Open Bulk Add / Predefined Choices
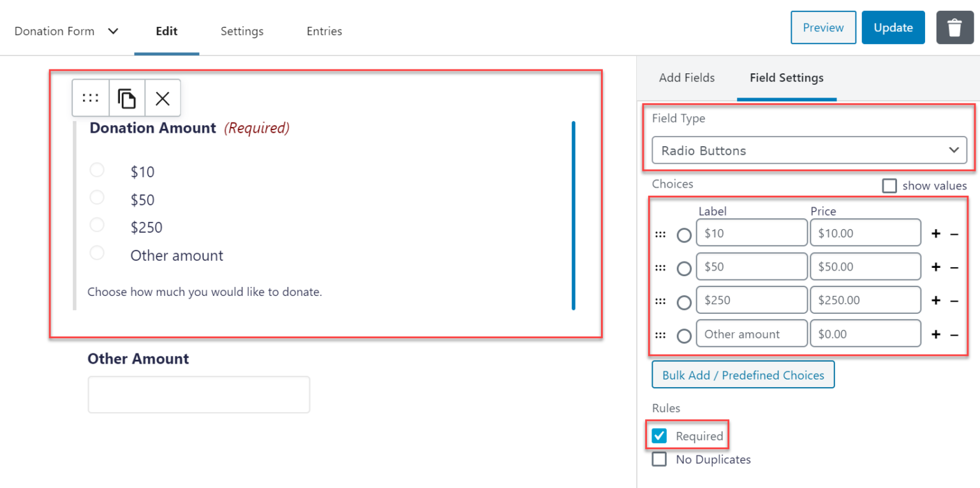 pos(743,374)
